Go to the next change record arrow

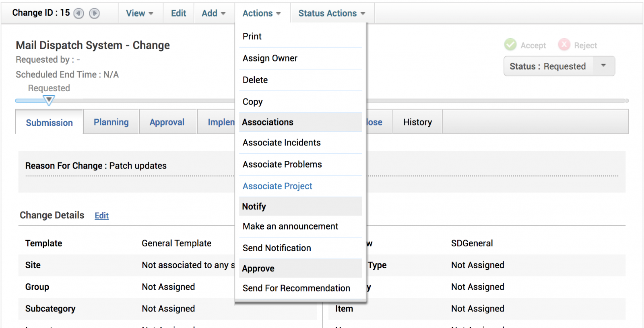[x=94, y=13]
